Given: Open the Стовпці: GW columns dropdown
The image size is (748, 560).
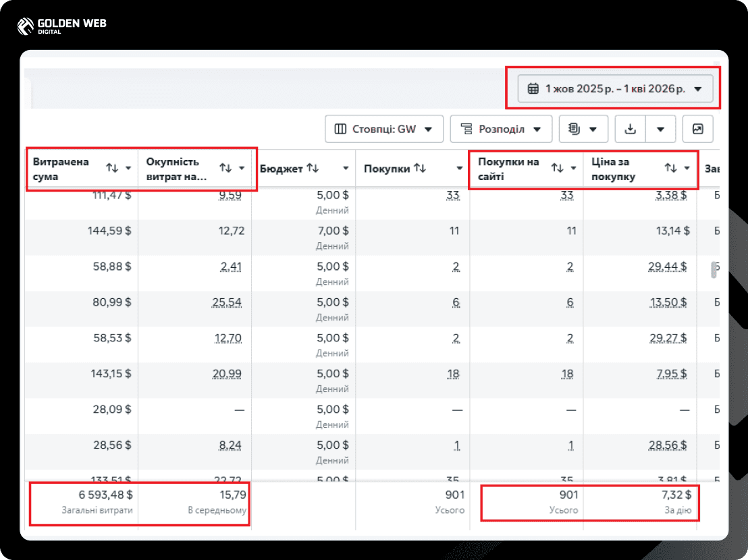Looking at the screenshot, I should 384,129.
